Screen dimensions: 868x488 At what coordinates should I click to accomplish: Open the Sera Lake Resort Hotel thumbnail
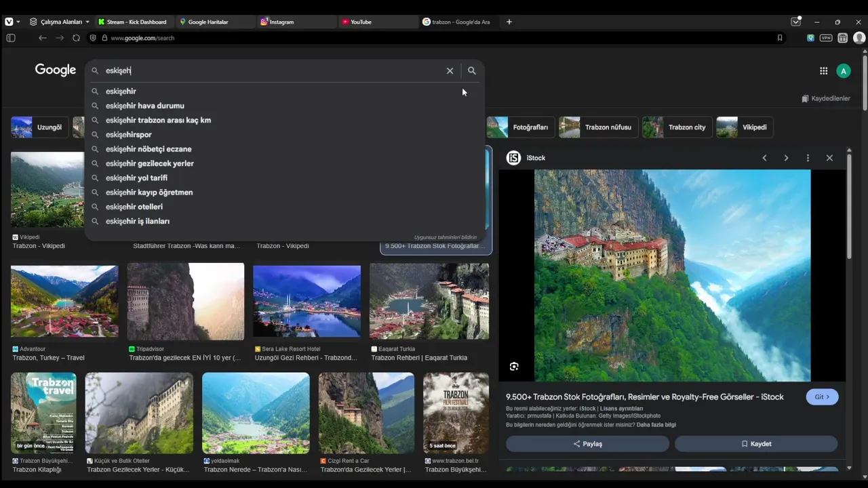(x=307, y=302)
